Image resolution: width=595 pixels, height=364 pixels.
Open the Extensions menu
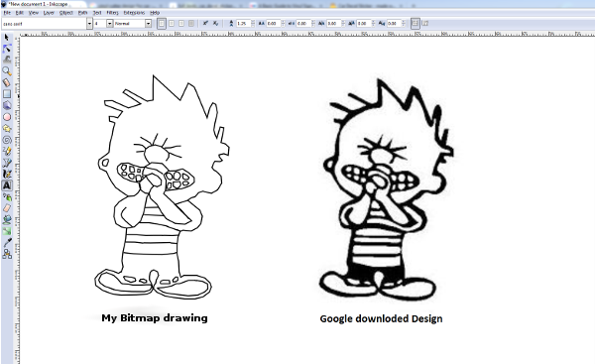[134, 13]
